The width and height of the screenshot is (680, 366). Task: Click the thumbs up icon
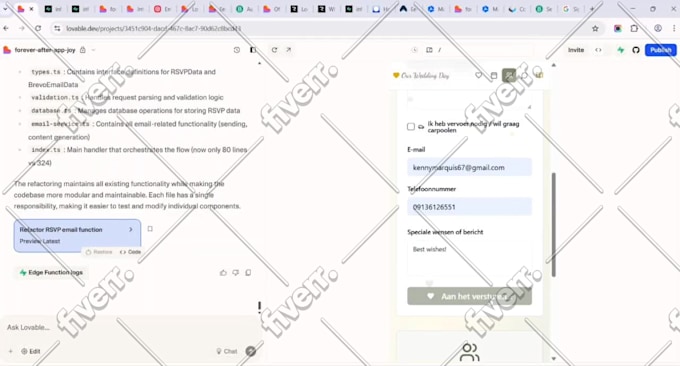(223, 273)
